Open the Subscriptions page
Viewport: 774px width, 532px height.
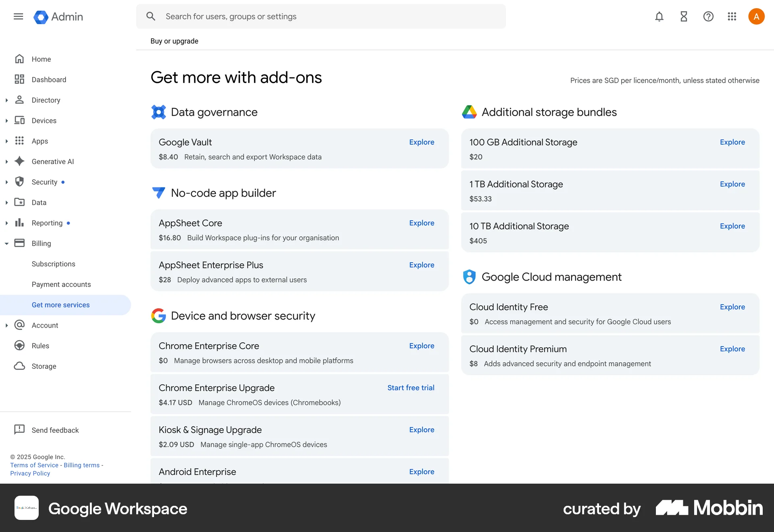[54, 264]
